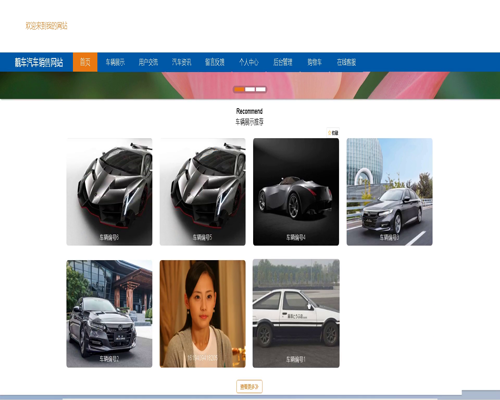Click the 查看更多 view more button
Screen dimensions: 500x400
pos(249,387)
